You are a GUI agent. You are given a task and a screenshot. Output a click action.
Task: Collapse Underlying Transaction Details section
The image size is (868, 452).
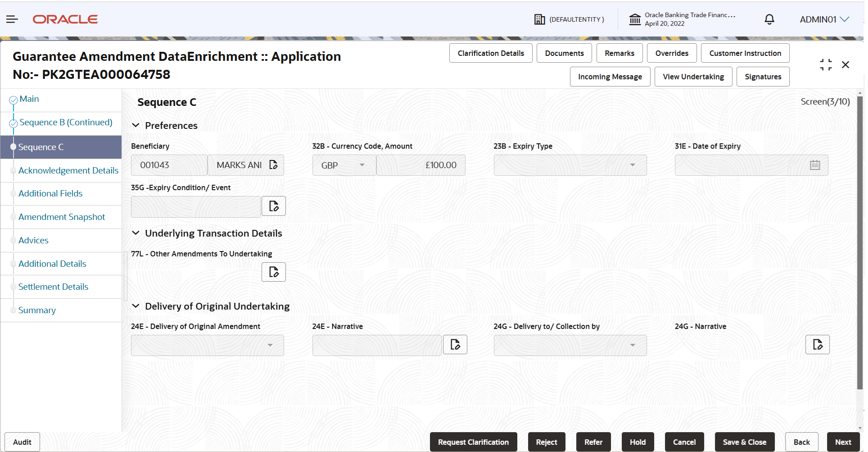coord(136,233)
